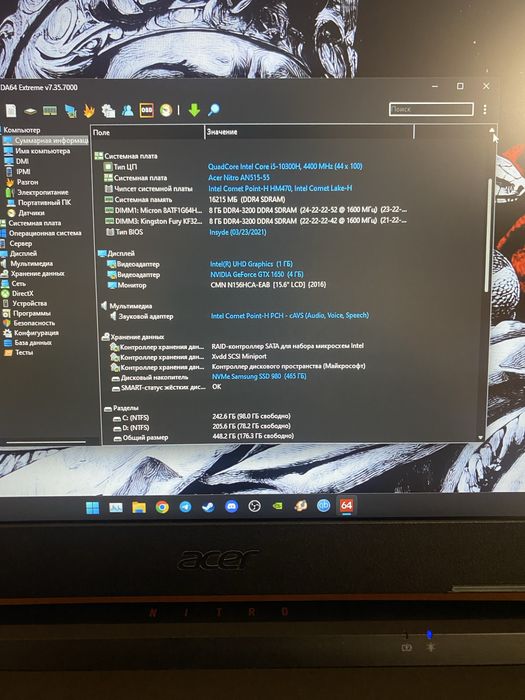Screen dimensions: 525x700
Task: Click the scrollbar down arrow in details pane
Action: pos(481,438)
